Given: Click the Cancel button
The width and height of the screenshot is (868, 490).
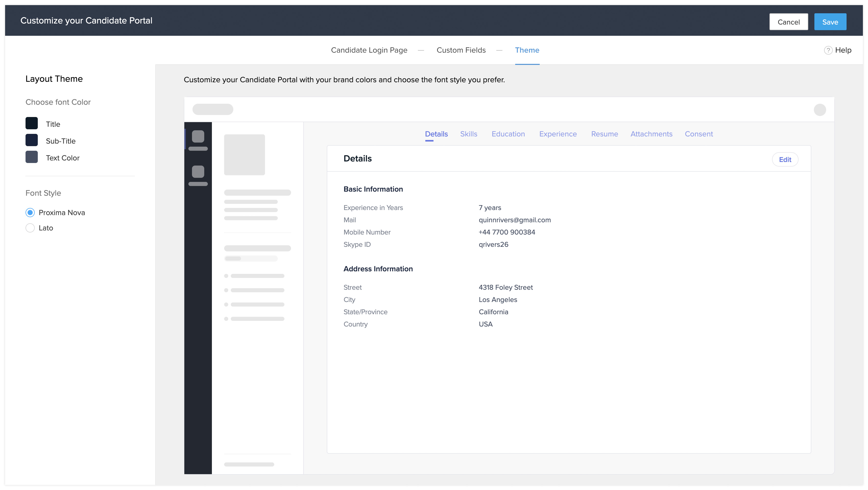Looking at the screenshot, I should (x=788, y=22).
